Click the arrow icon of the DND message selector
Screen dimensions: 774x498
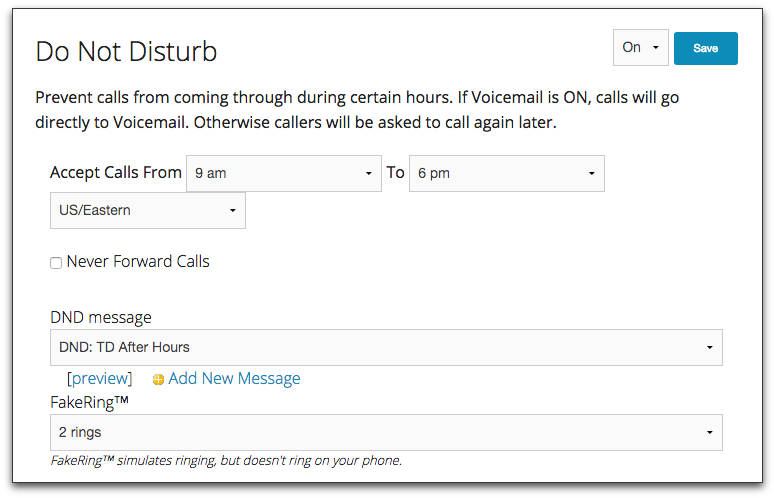[x=709, y=347]
